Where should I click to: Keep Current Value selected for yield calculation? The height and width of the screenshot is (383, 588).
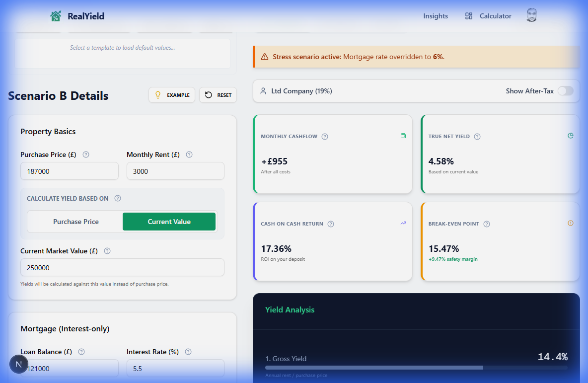(x=169, y=222)
